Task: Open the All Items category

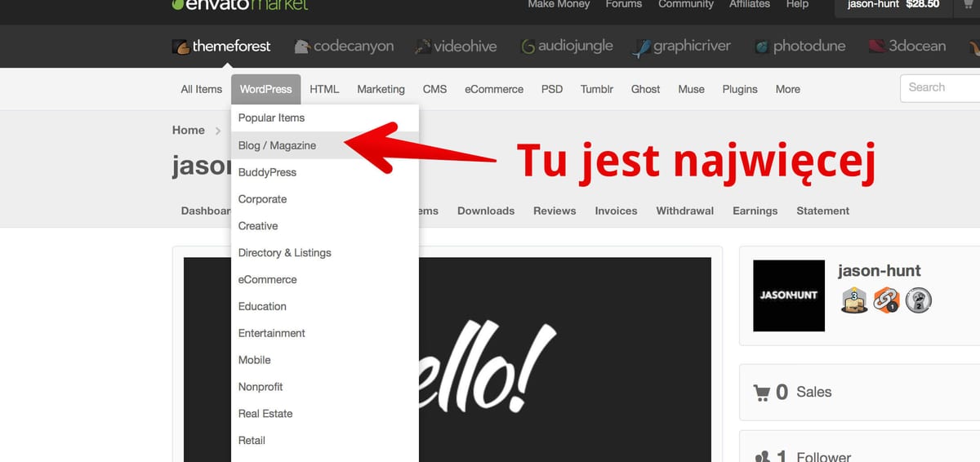Action: [202, 89]
